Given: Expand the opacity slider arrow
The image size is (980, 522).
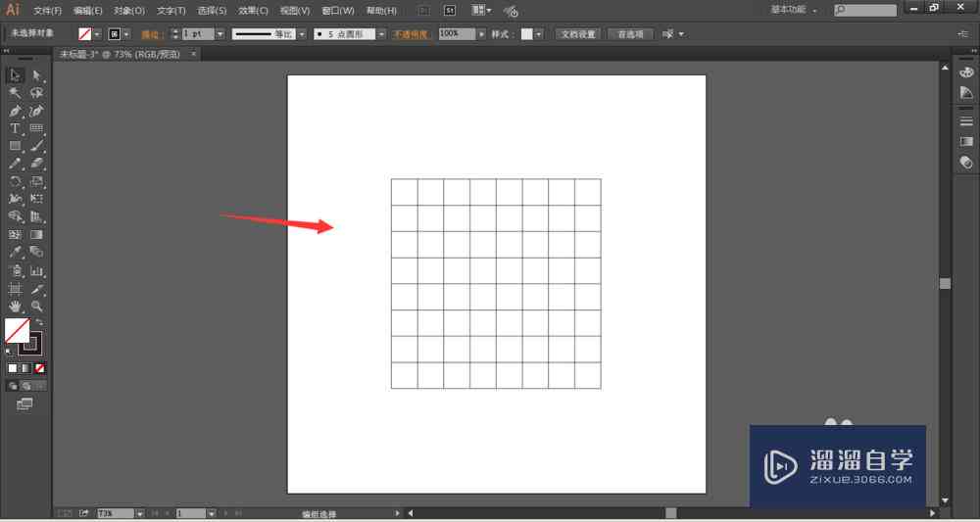Looking at the screenshot, I should pos(481,34).
